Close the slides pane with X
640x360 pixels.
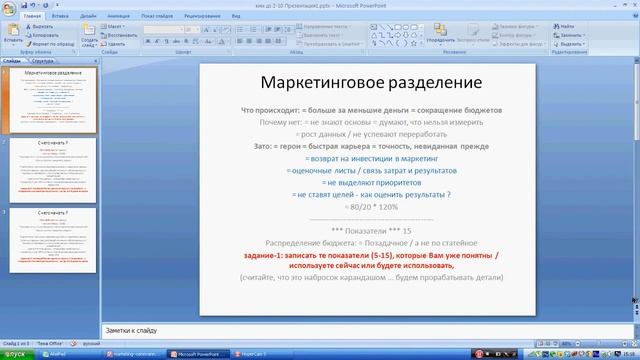pyautogui.click(x=96, y=61)
